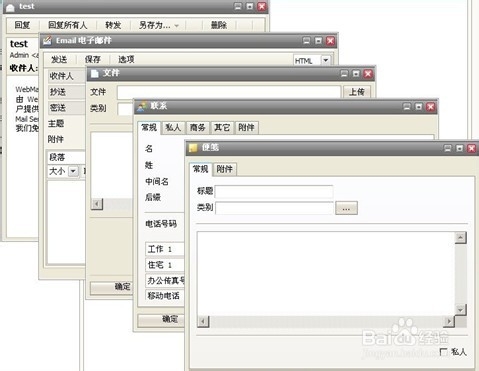The width and height of the screenshot is (479, 371).
Task: Click the File (文件) input field
Action: pos(229,92)
